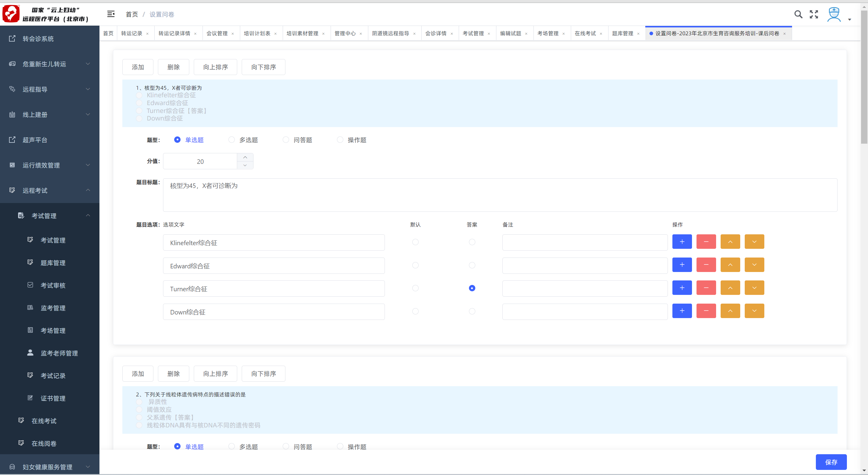Click the 备注 field for Klinefelter综合征
This screenshot has width=868, height=475.
click(x=585, y=242)
